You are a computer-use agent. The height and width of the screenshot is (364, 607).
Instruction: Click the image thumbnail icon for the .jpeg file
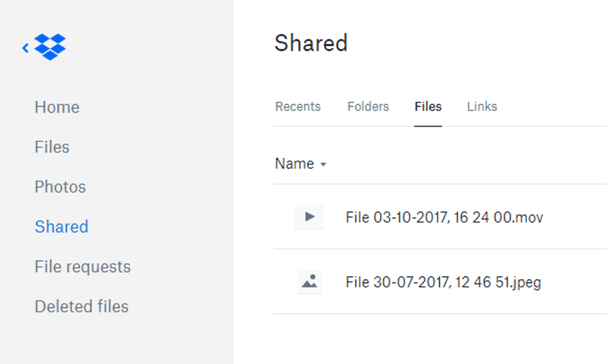tap(310, 281)
